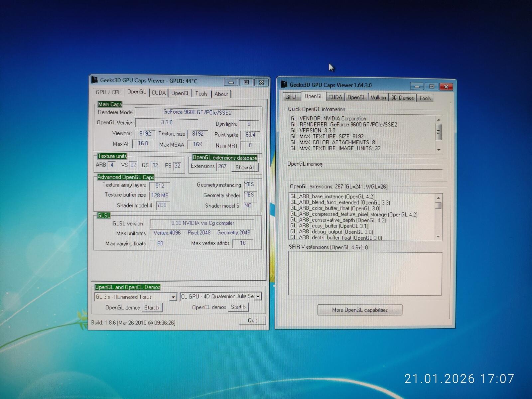Open the Tools tab in the GPU1 window

coord(201,94)
